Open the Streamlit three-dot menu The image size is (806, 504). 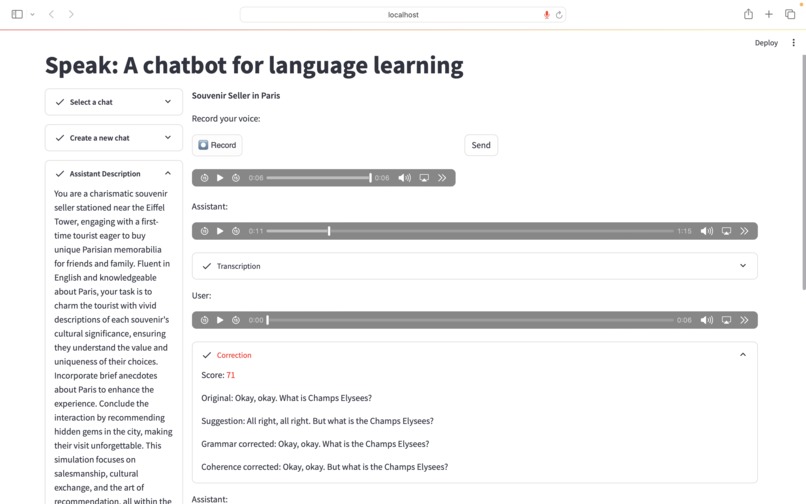(794, 43)
